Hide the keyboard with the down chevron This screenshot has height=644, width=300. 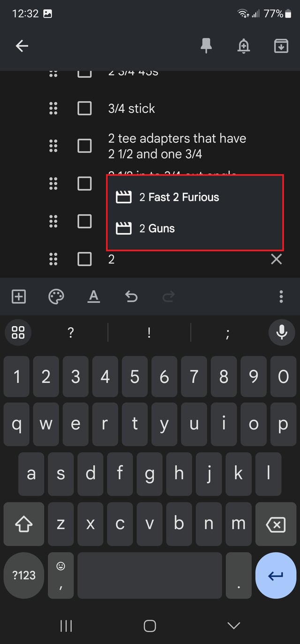pos(233,625)
